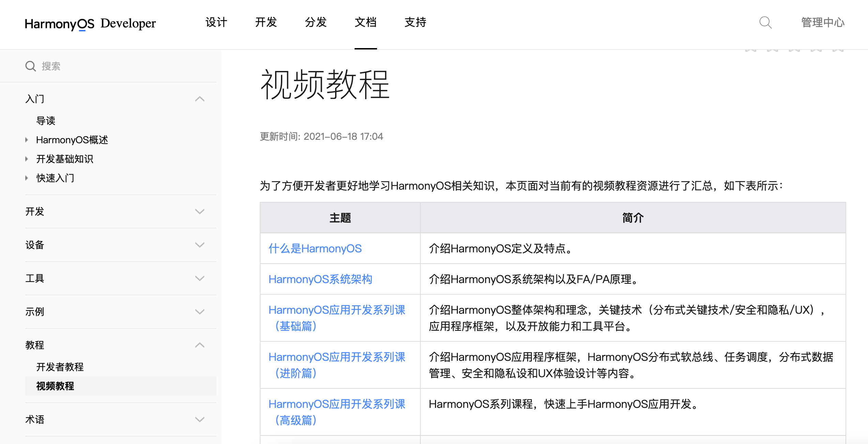Image resolution: width=868 pixels, height=444 pixels.
Task: Collapse the 入门 section chevron
Action: pyautogui.click(x=200, y=99)
